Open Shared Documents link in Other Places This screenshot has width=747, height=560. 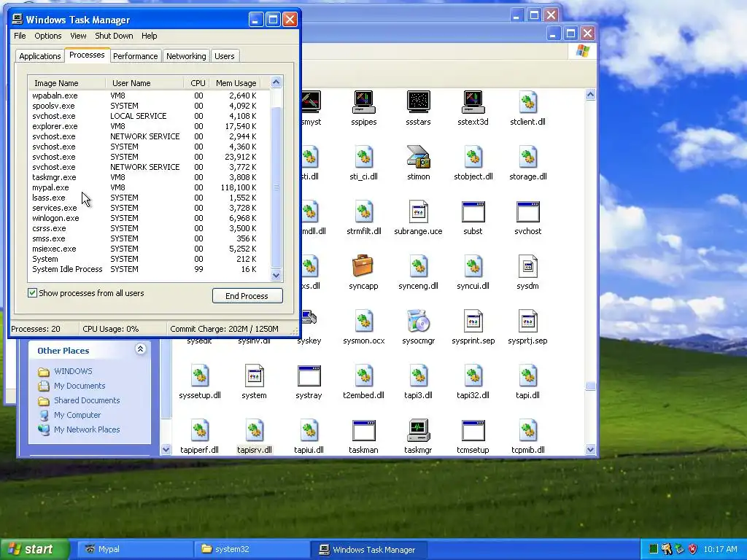87,400
